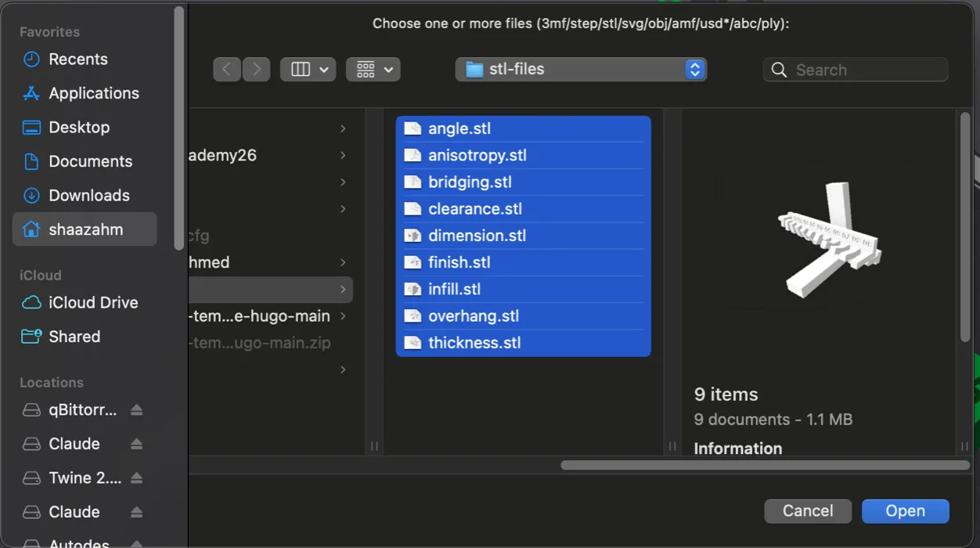The image size is (980, 548).
Task: Click the thickness.stl file icon
Action: [413, 343]
